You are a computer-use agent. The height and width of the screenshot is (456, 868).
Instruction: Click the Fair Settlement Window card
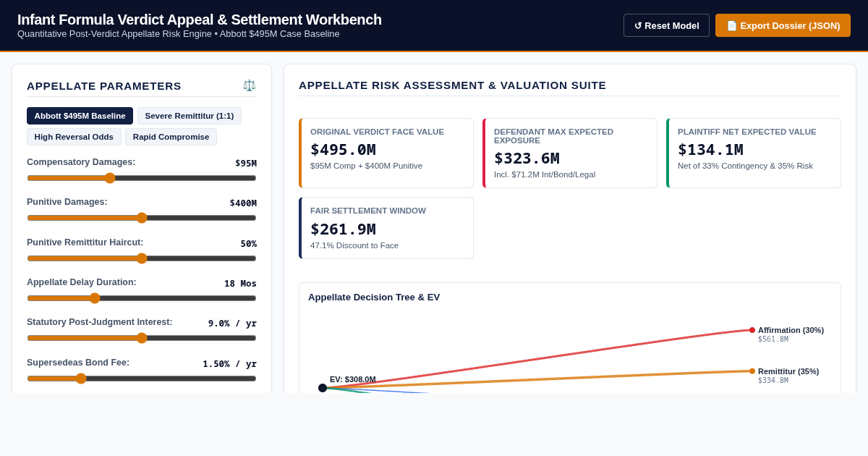click(386, 228)
